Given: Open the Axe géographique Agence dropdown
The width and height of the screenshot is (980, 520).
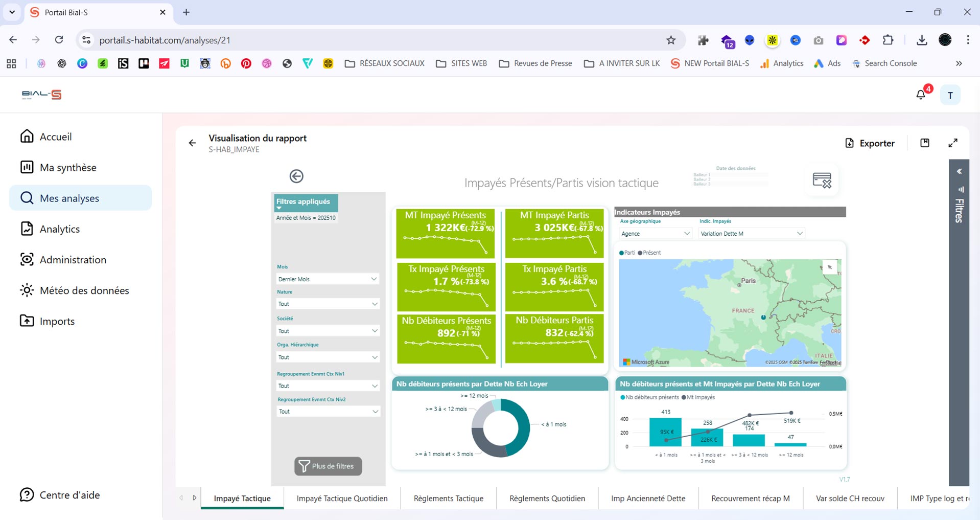Looking at the screenshot, I should (x=655, y=234).
